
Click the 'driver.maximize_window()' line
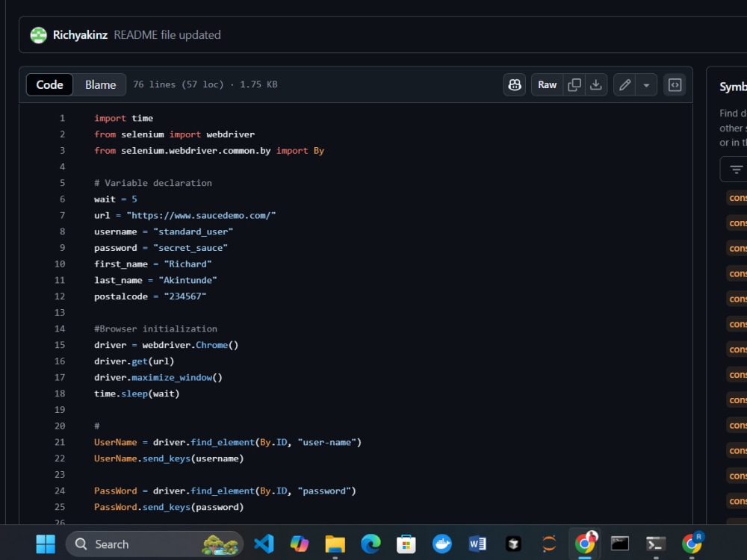(158, 377)
